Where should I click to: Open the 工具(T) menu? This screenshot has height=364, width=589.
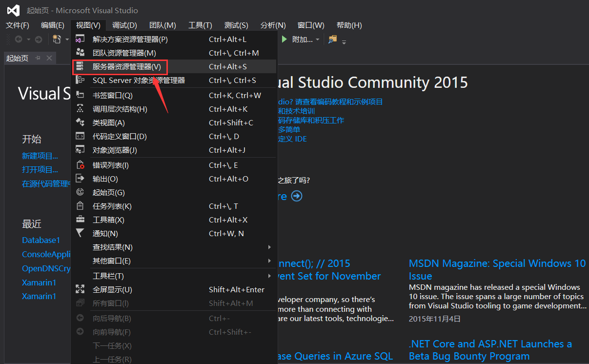[200, 25]
